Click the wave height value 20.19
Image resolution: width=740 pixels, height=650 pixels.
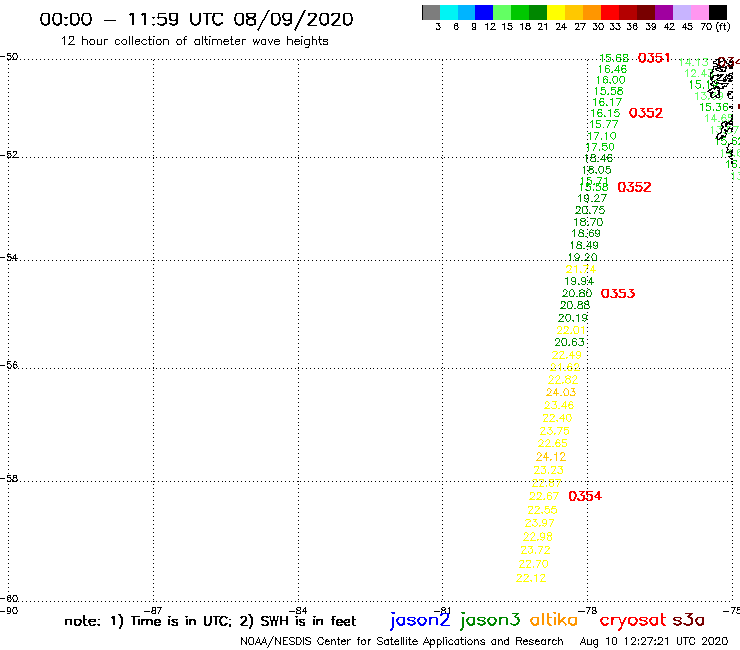pyautogui.click(x=573, y=318)
